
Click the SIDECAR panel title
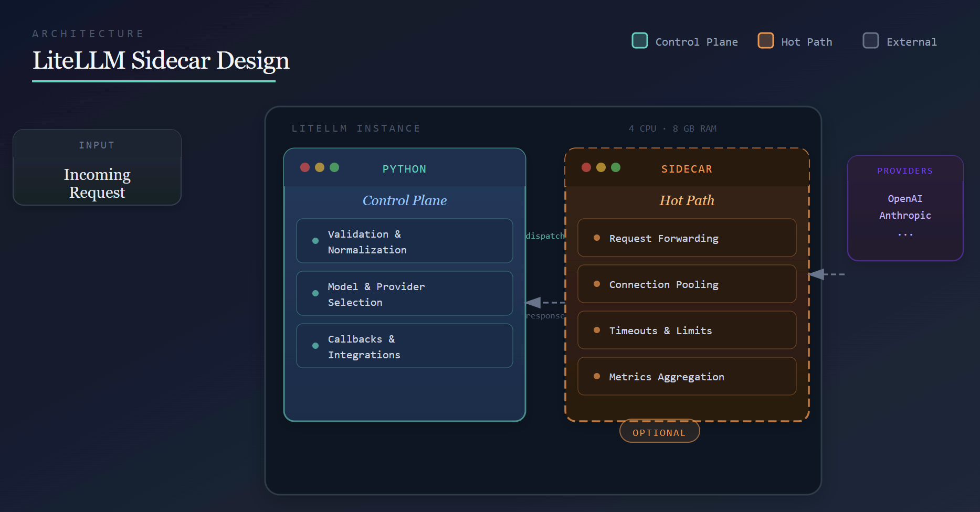[x=687, y=169]
